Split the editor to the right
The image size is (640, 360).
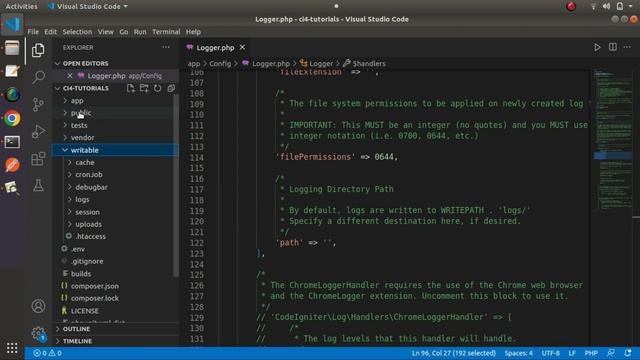(x=613, y=47)
